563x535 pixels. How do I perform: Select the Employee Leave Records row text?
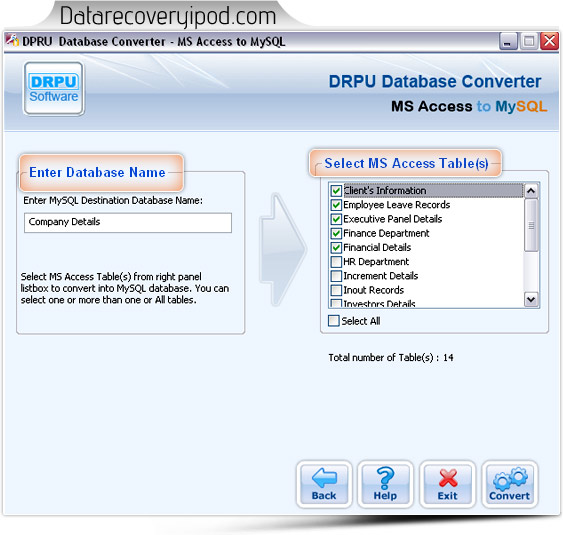tap(396, 205)
